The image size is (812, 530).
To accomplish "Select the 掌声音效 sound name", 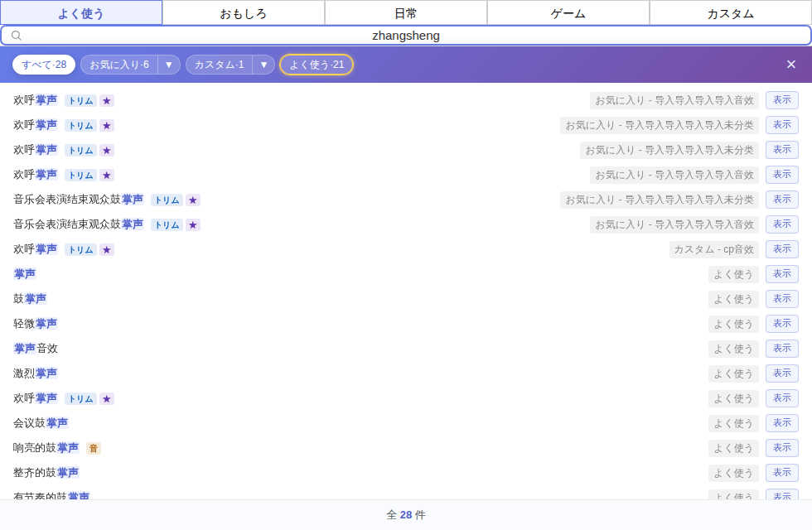I will [x=35, y=349].
